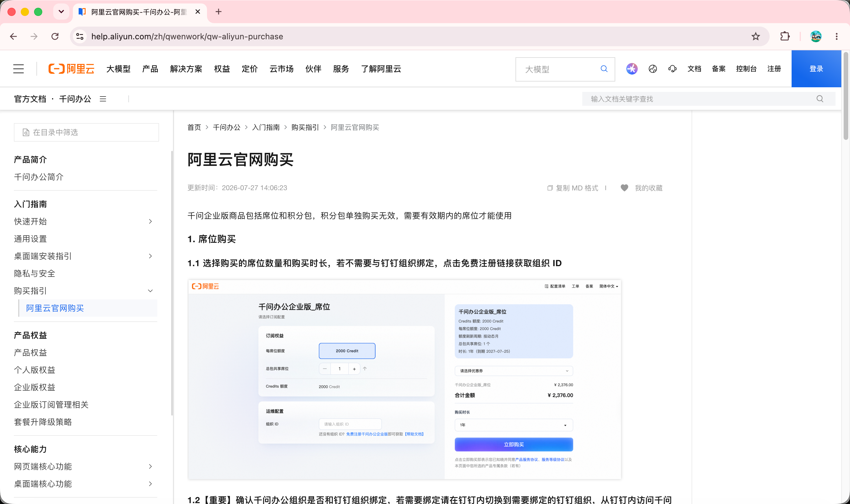Go to 千问办公 in the breadcrumb

(x=227, y=127)
